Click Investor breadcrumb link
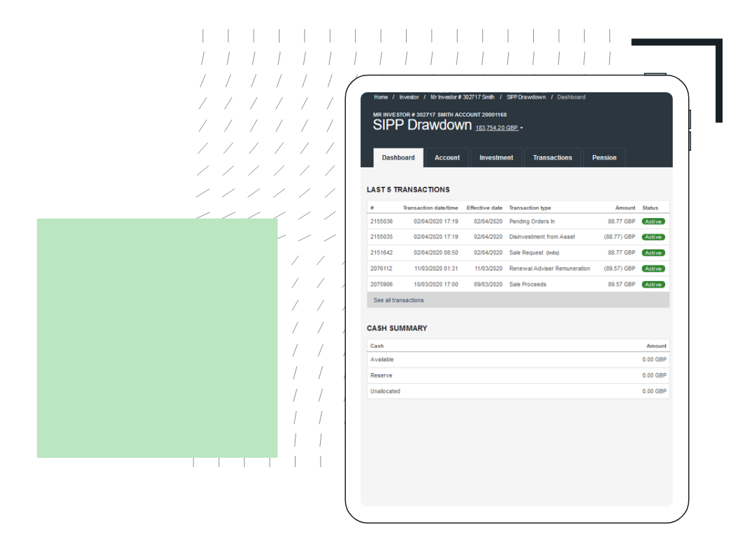The width and height of the screenshot is (756, 548). pos(409,97)
